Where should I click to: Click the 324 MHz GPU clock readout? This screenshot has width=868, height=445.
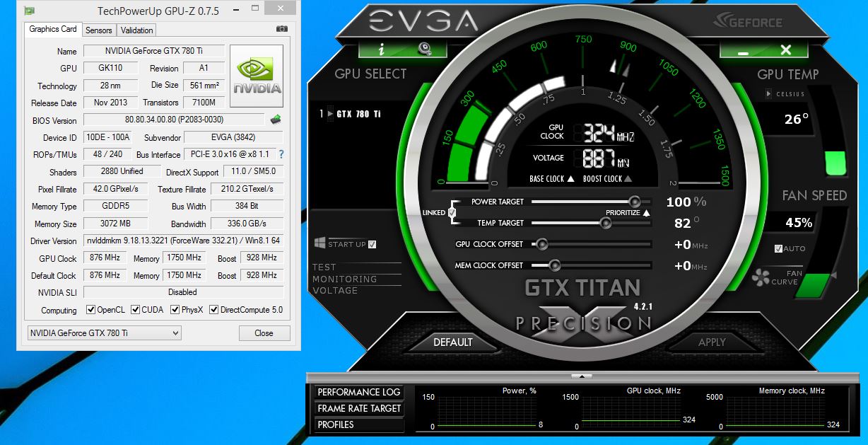[x=608, y=134]
